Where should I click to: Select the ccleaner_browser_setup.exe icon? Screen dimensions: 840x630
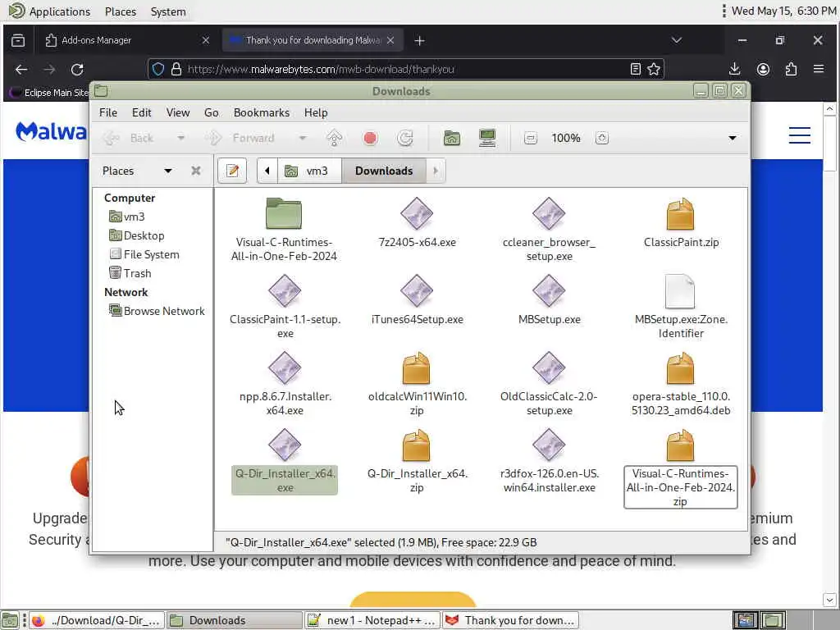(x=549, y=213)
